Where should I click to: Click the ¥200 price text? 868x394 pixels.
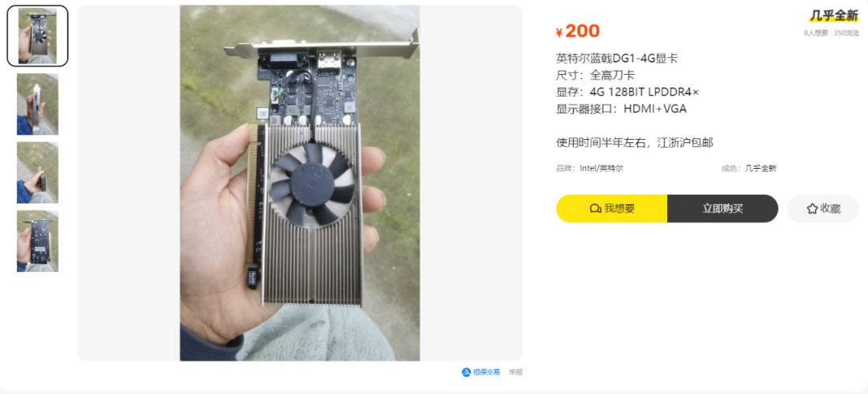(578, 31)
